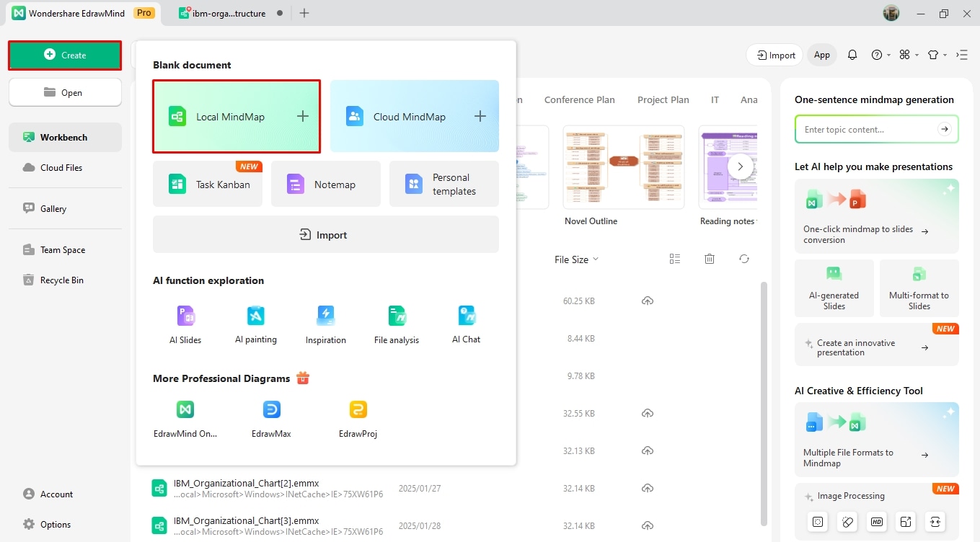Sort files by File Size dropdown
The height and width of the screenshot is (542, 980).
(x=576, y=259)
